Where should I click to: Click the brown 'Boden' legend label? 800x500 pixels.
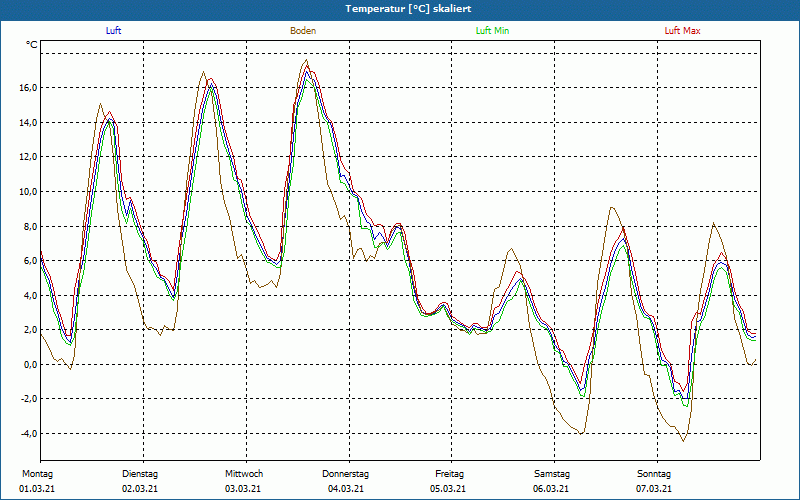303,31
